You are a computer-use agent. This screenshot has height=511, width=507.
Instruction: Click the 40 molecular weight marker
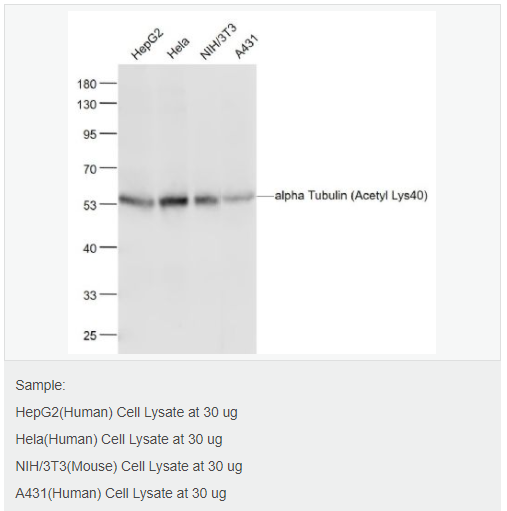point(90,248)
